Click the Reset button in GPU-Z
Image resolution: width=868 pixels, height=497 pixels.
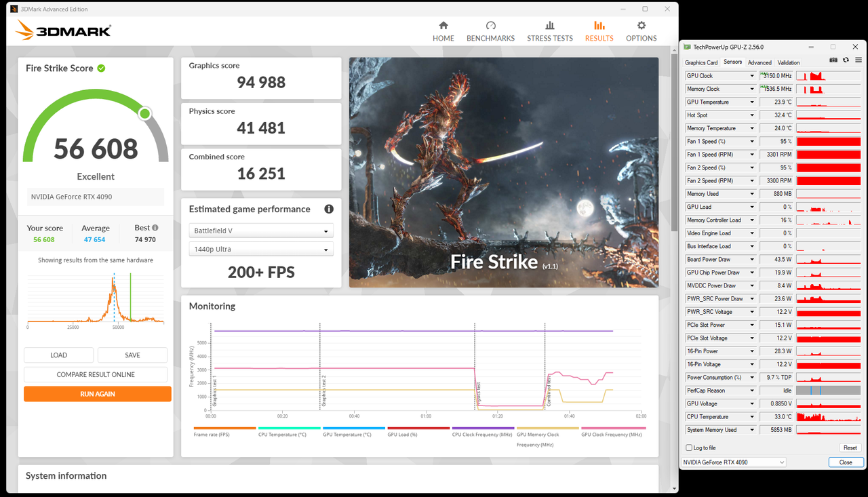click(850, 448)
